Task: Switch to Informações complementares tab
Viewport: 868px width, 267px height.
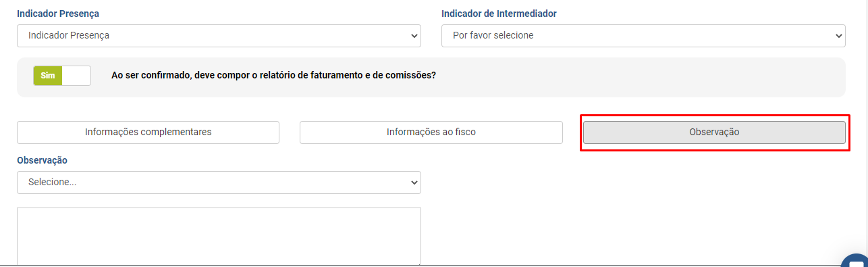Action: [x=148, y=132]
